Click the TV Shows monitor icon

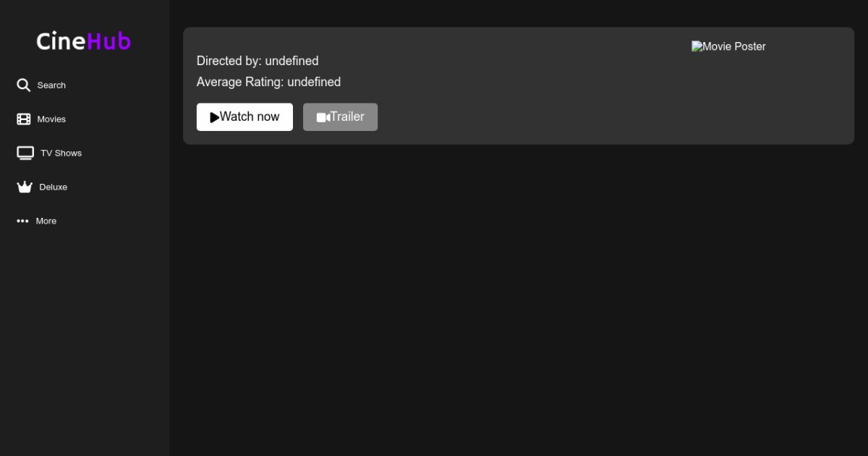click(25, 153)
